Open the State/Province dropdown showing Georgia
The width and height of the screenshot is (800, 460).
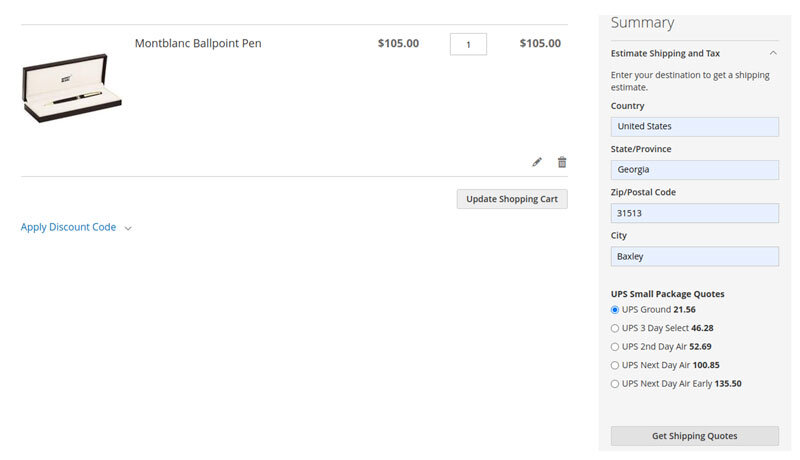click(694, 170)
